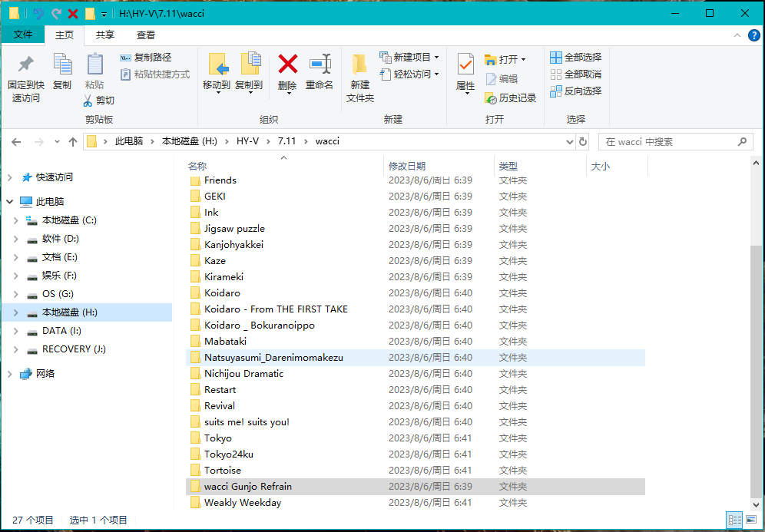Undo via quick access toolbar
This screenshot has width=765, height=532.
tap(38, 14)
